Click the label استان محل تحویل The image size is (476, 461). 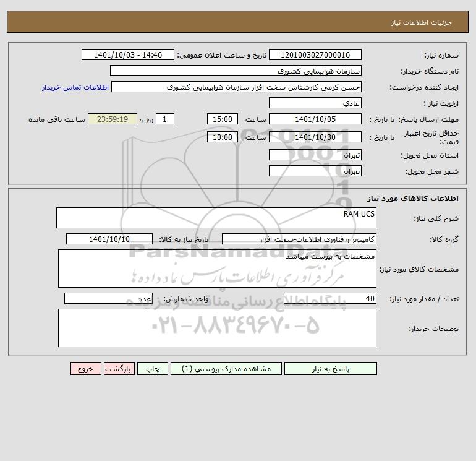430,155
